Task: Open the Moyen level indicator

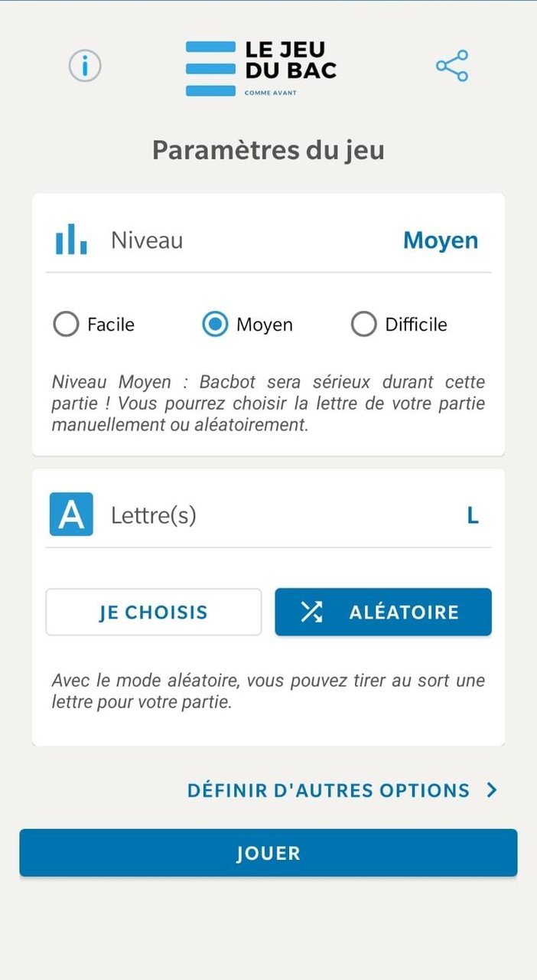Action: point(441,240)
